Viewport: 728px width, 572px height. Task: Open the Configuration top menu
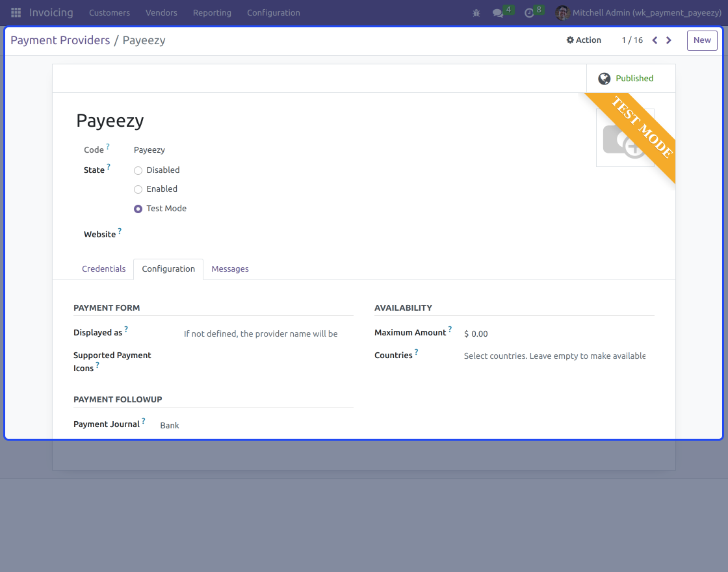click(x=274, y=13)
